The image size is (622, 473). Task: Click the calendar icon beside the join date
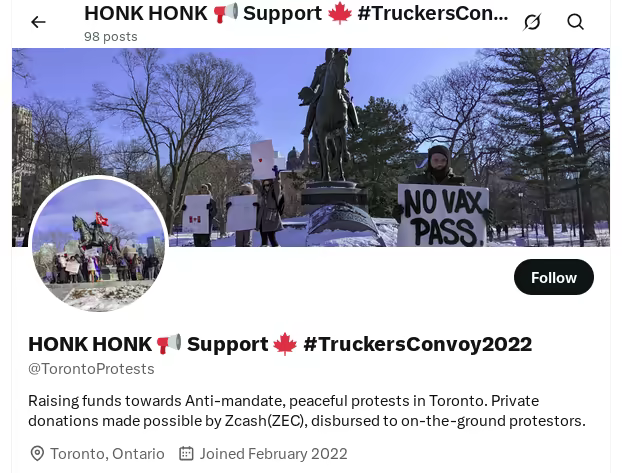pos(186,453)
